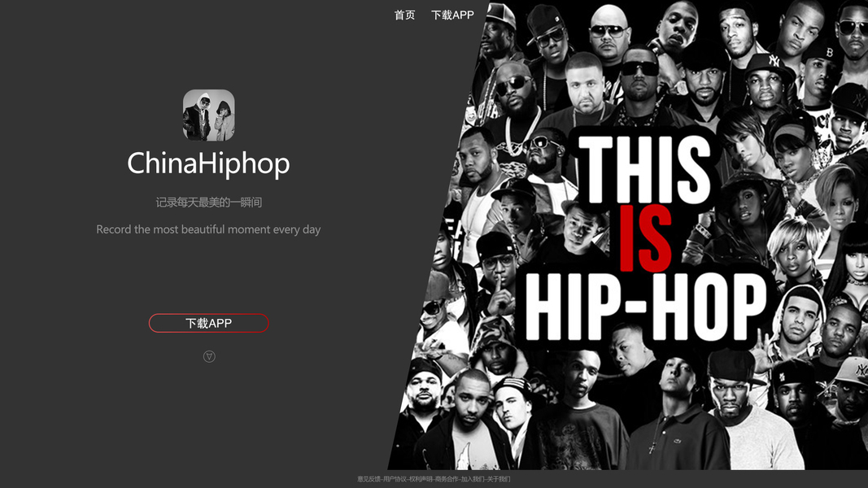868x488 pixels.
Task: Open the 商务合作 footer link
Action: (x=447, y=479)
